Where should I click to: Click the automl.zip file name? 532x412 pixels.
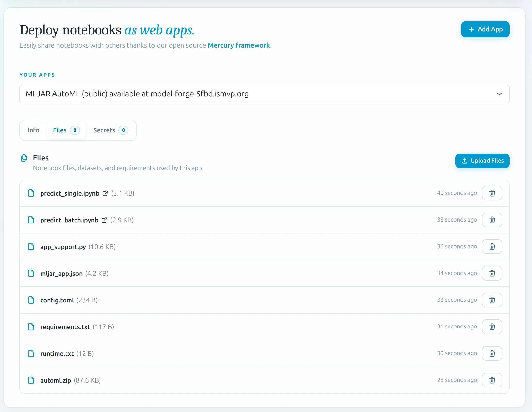pyautogui.click(x=56, y=380)
